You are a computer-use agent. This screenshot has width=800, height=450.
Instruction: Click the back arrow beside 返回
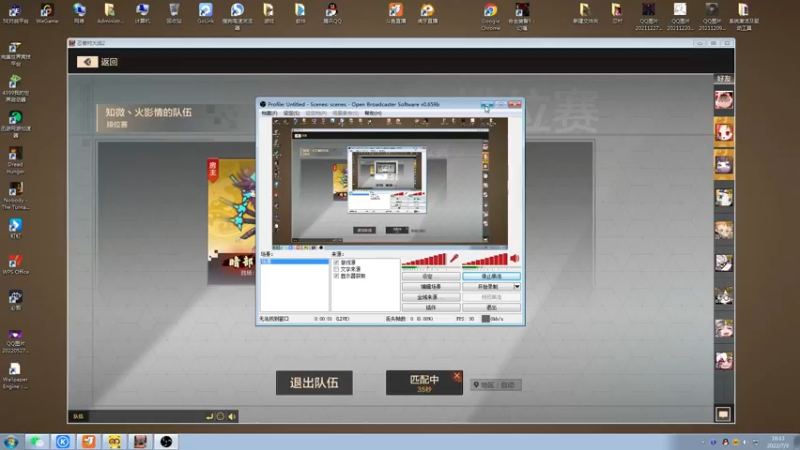(x=87, y=62)
